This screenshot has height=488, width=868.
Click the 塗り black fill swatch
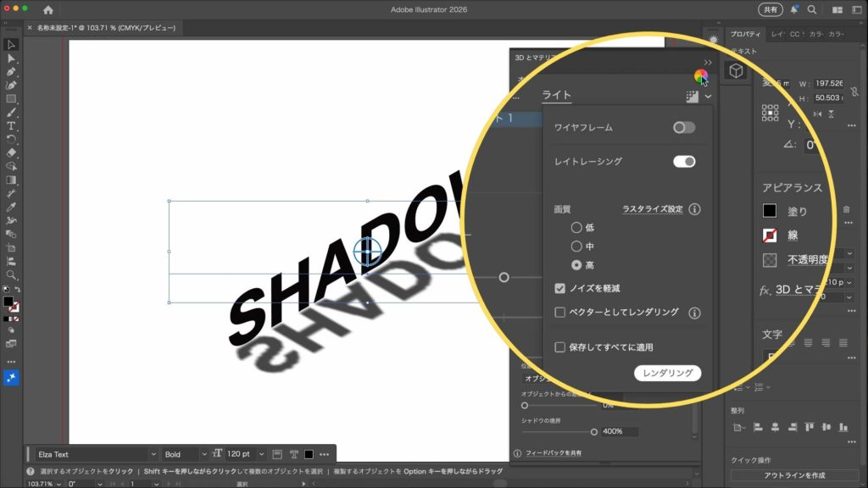[769, 211]
